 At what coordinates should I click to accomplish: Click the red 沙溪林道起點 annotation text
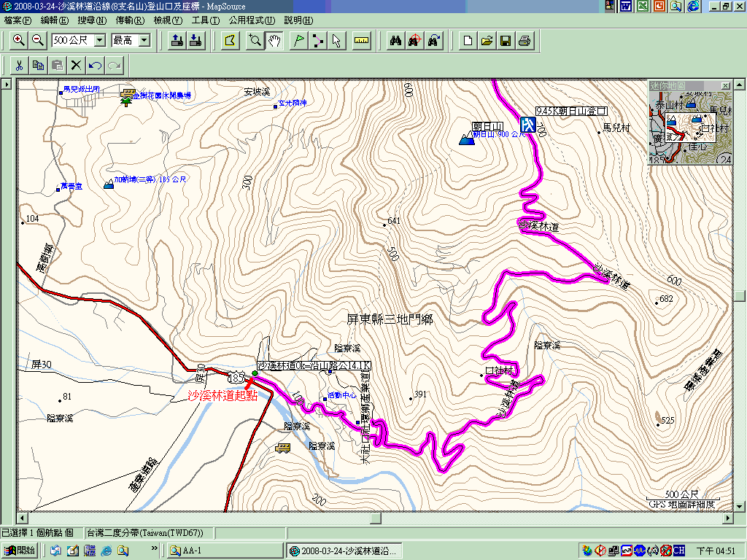coord(222,395)
